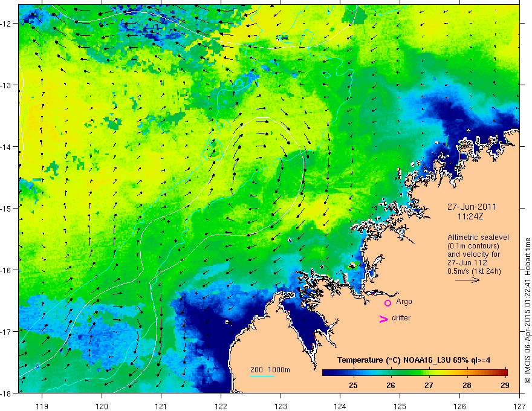The height and width of the screenshot is (411, 532).
Task: Click the latitude '-15' axis label
Action: click(x=7, y=208)
